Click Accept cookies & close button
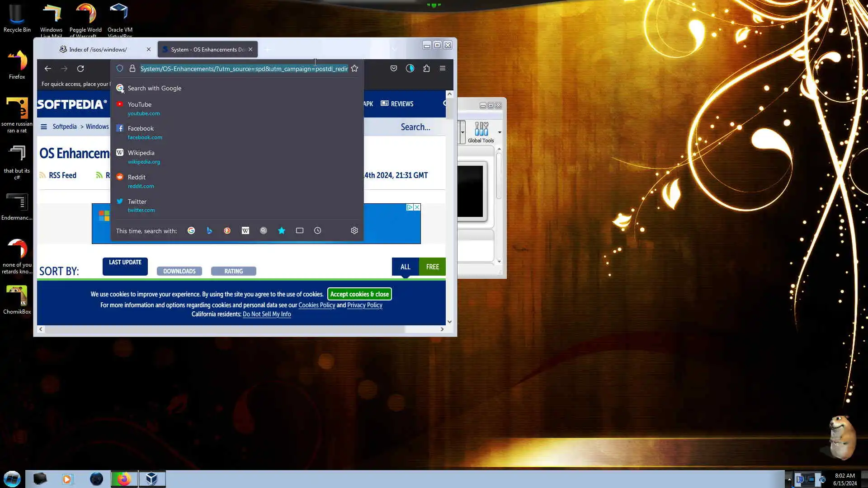The image size is (868, 488). click(359, 294)
